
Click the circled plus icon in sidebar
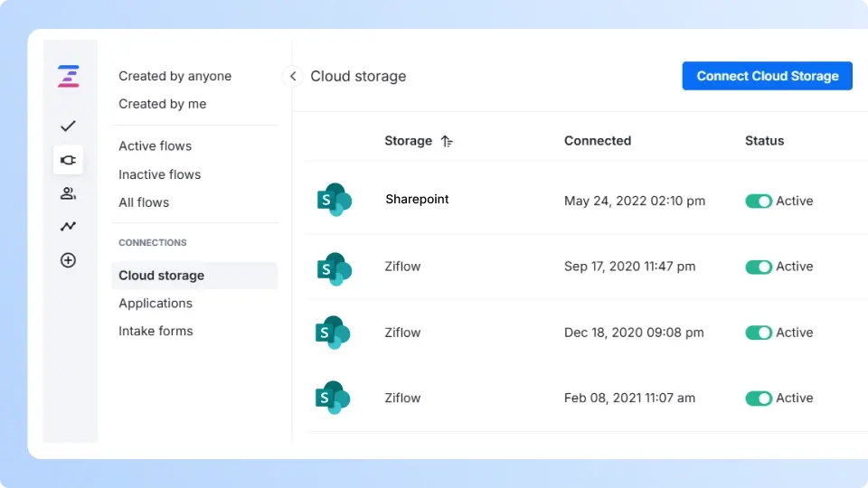68,260
